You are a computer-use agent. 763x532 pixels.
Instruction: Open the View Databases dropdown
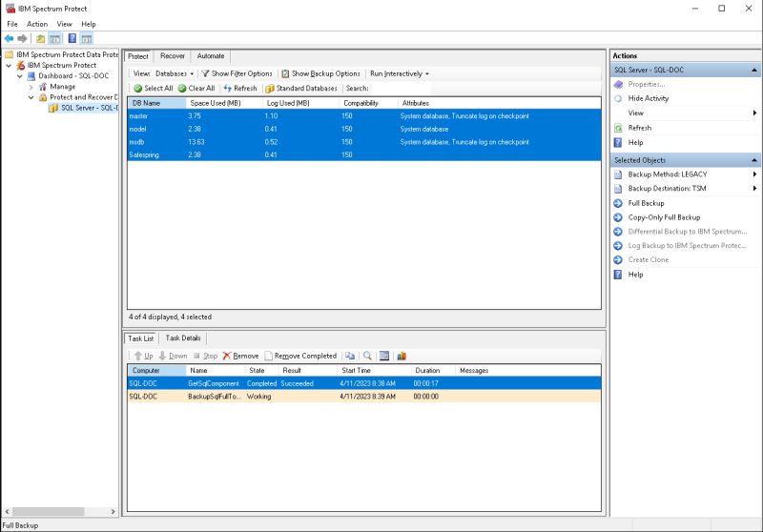point(175,74)
